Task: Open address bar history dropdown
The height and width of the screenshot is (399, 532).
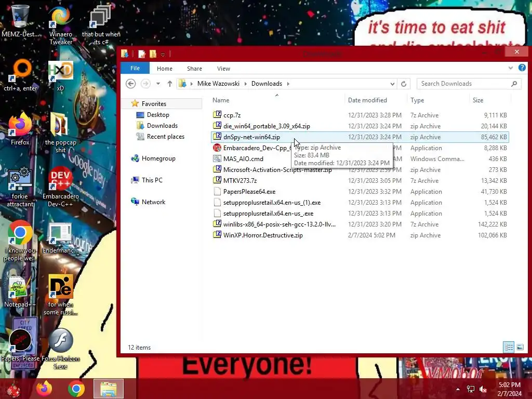Action: coord(392,84)
